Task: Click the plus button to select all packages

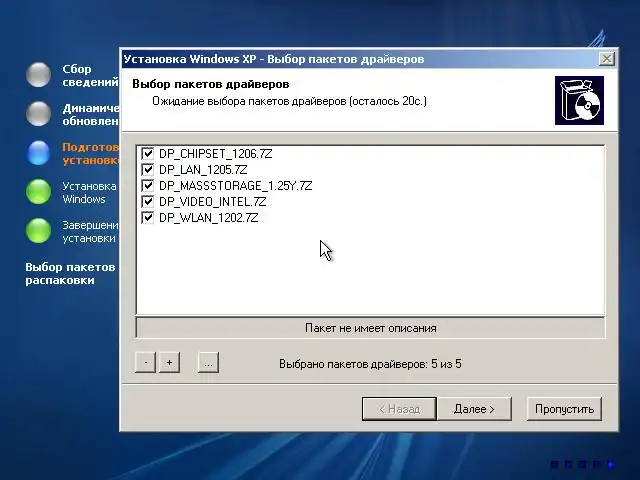Action: (x=169, y=362)
